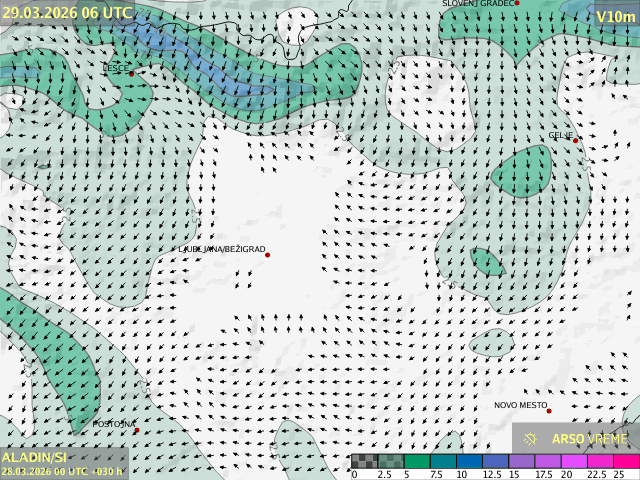Click the V10m parameter label

pyautogui.click(x=615, y=17)
